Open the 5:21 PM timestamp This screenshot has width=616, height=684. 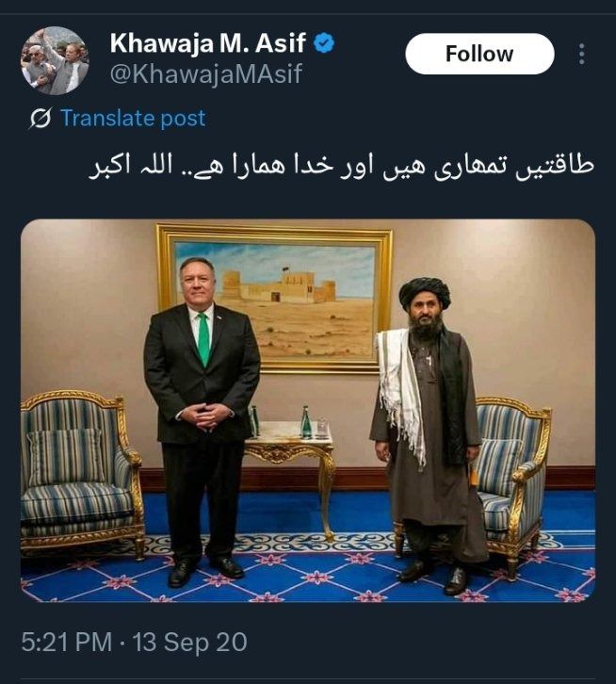click(67, 643)
